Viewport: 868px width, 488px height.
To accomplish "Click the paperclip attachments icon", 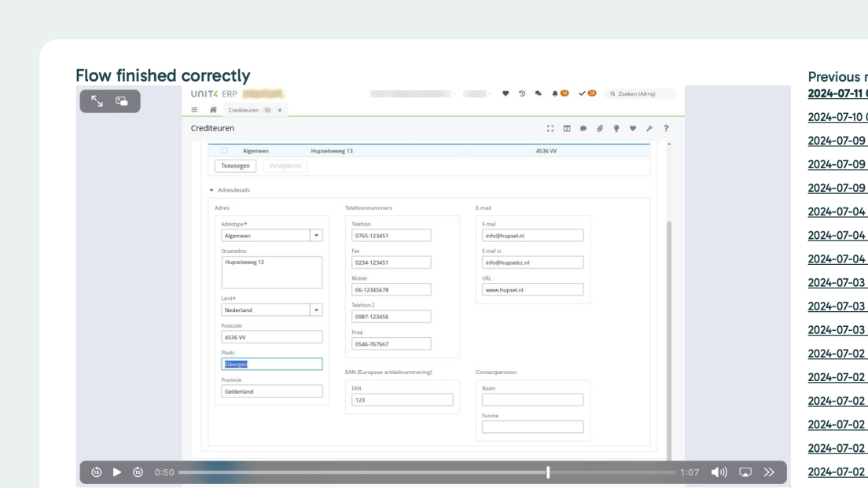I will coord(599,128).
